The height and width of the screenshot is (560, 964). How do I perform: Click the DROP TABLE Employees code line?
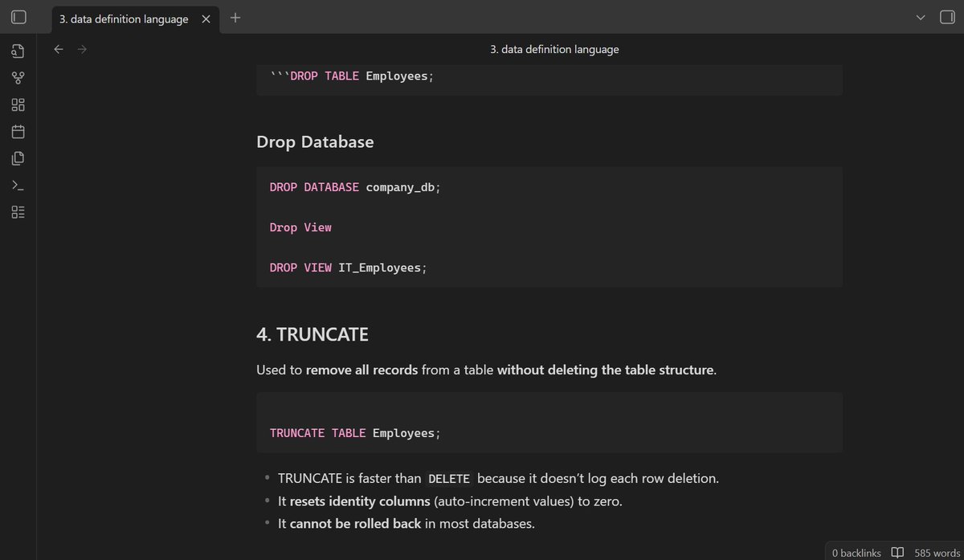(351, 76)
